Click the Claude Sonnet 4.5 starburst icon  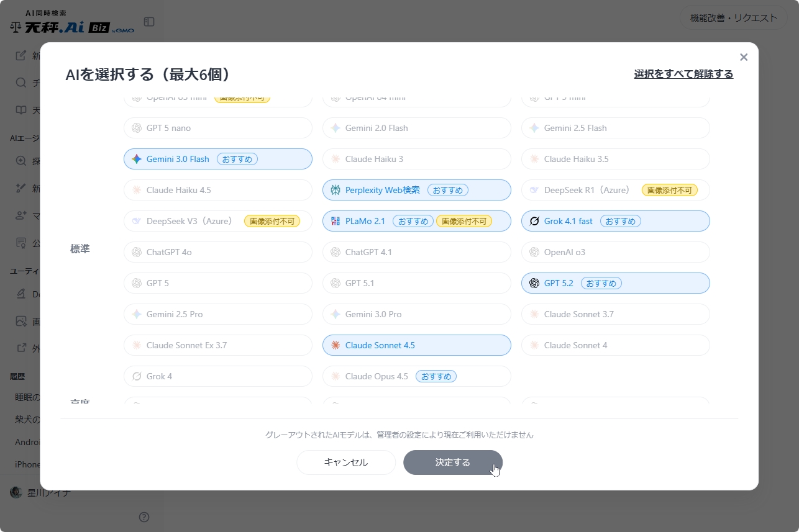click(336, 345)
